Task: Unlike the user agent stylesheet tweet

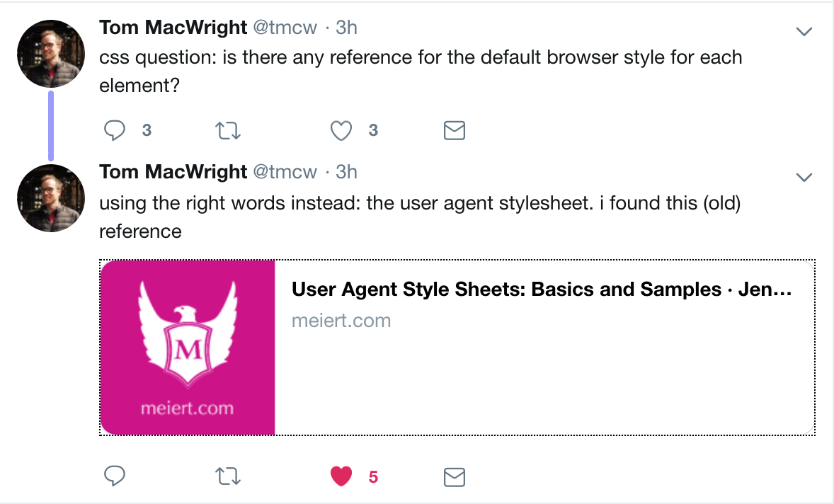Action: 341,477
